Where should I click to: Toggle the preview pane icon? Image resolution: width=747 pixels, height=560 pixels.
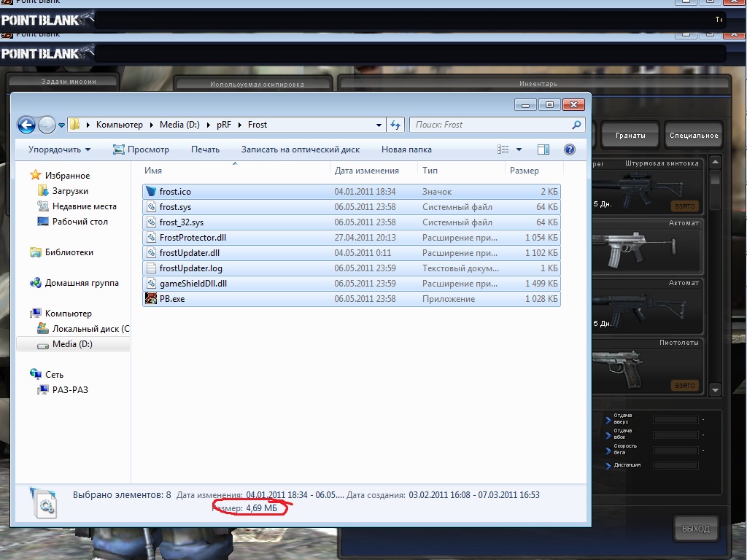[x=543, y=149]
